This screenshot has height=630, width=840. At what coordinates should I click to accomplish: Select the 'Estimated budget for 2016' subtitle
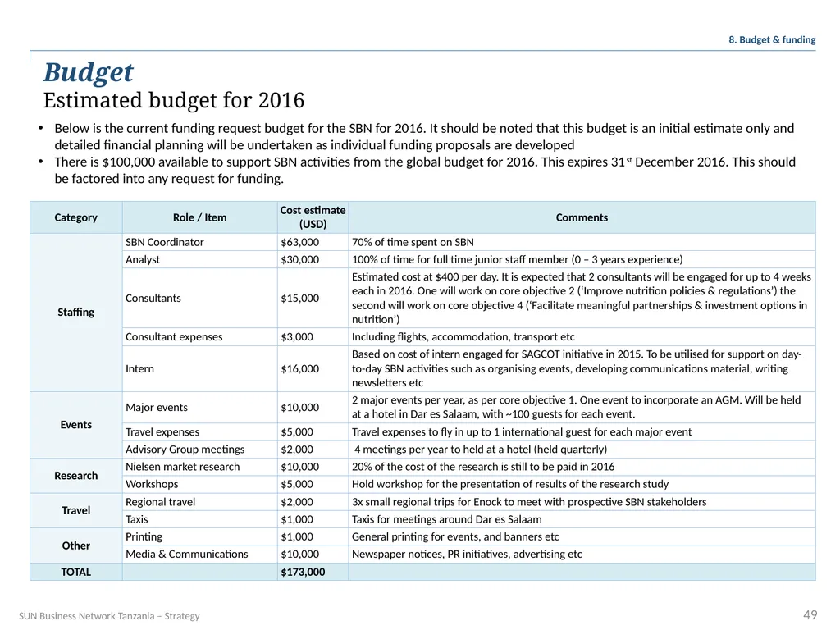174,100
